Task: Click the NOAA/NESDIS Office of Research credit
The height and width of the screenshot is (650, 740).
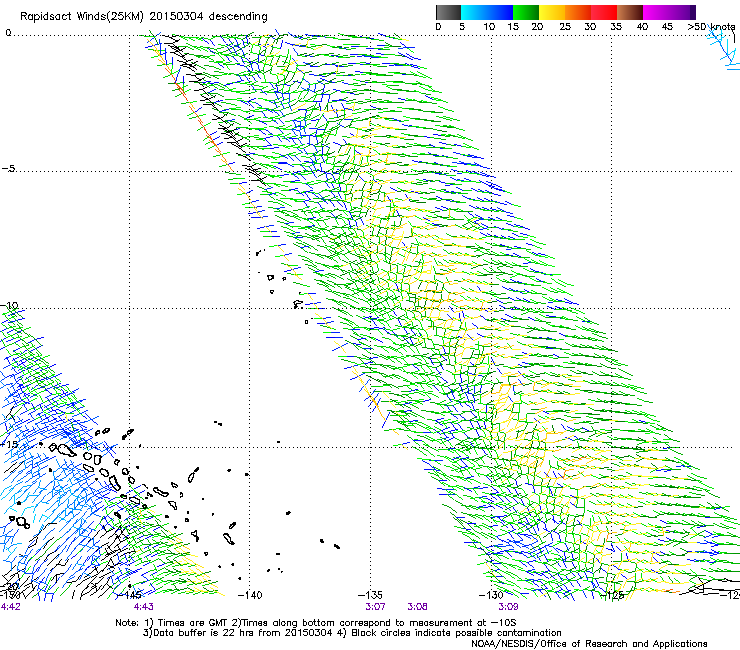Action: click(589, 644)
